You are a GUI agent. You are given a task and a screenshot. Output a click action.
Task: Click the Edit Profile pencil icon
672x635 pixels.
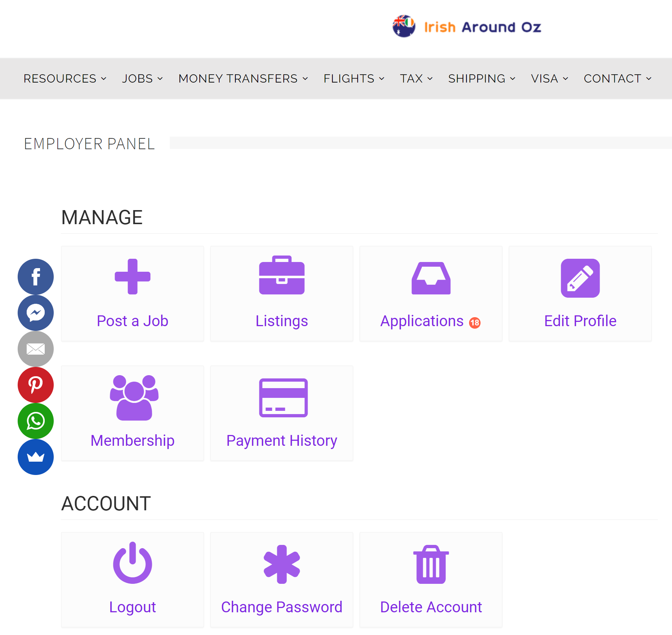(580, 278)
